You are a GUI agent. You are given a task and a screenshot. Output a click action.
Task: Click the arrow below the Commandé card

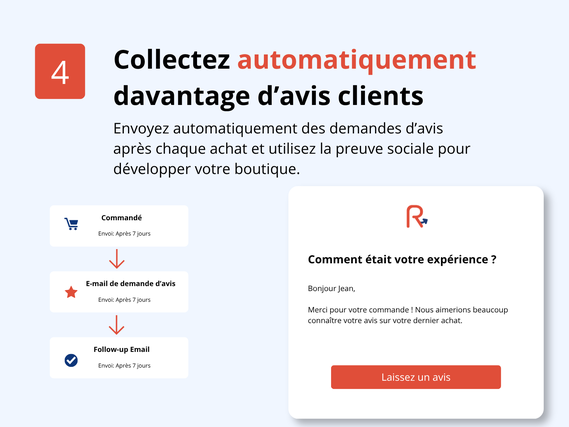[x=116, y=259]
